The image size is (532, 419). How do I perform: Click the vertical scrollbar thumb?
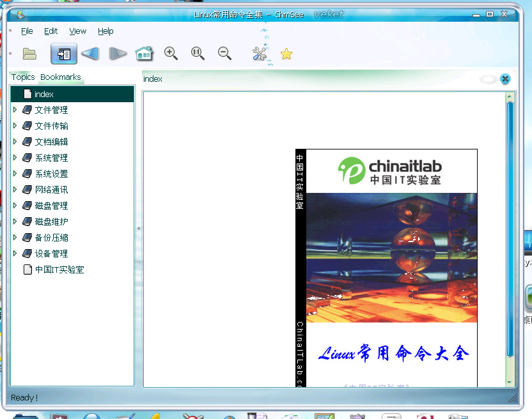coord(510,229)
